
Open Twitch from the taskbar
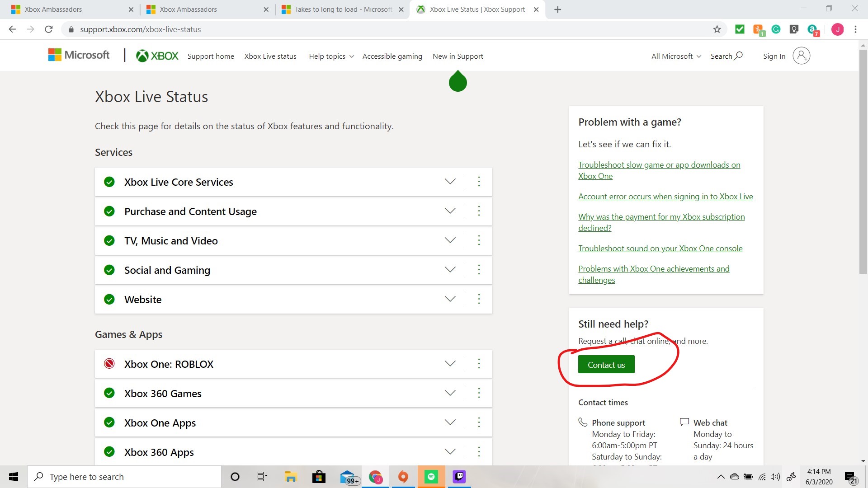point(459,477)
